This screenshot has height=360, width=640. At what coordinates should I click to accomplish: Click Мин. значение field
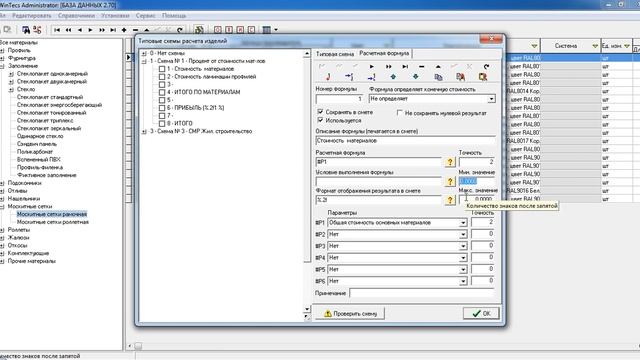pos(477,181)
